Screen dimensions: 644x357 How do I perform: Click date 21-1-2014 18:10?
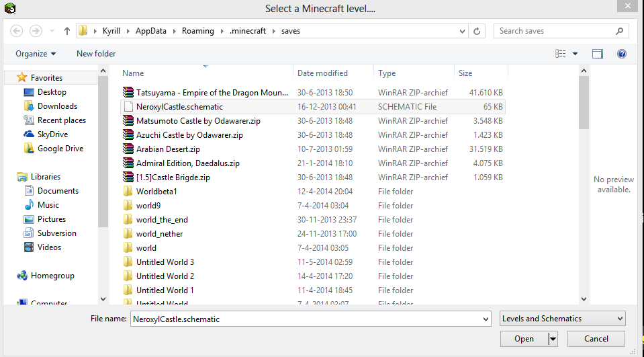pos(325,163)
